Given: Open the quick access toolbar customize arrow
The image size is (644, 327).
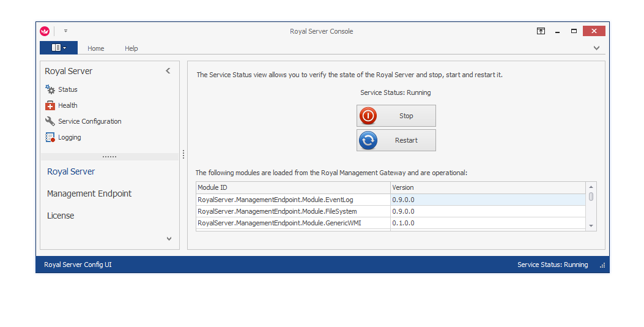Looking at the screenshot, I should [x=65, y=31].
